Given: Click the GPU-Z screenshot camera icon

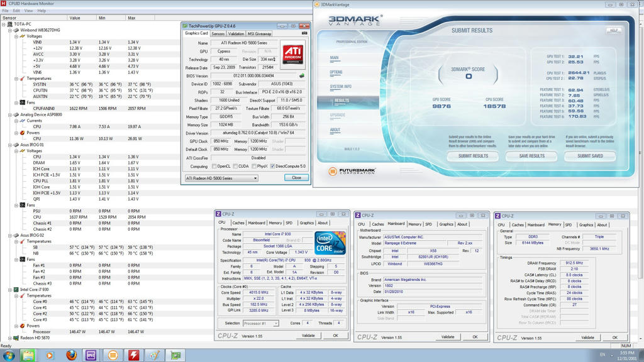Looking at the screenshot, I should [x=304, y=33].
